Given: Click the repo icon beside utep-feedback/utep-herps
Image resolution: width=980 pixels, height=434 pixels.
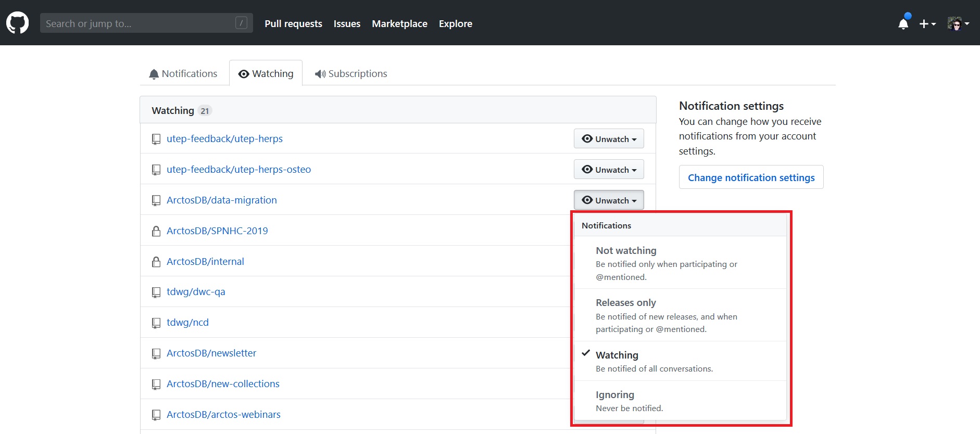Looking at the screenshot, I should point(156,139).
